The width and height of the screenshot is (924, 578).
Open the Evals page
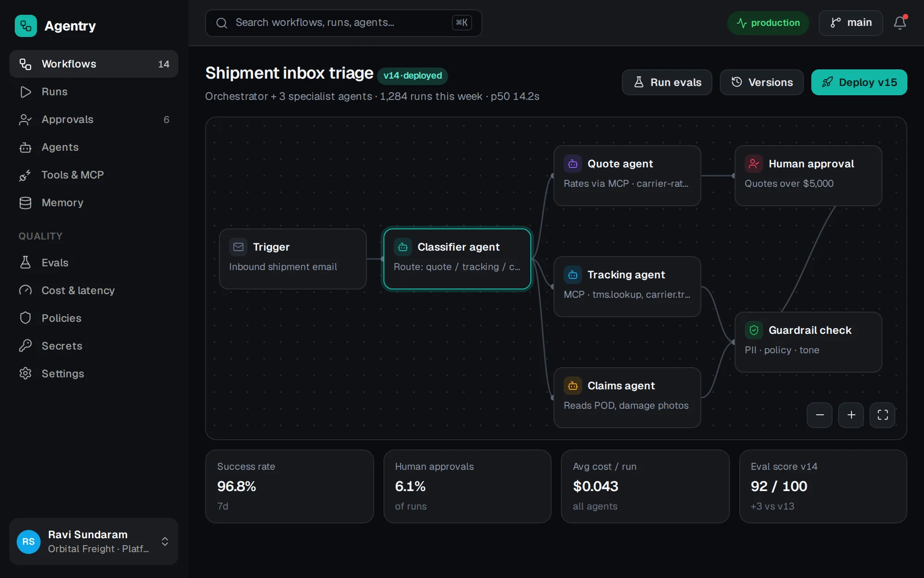(x=94, y=263)
